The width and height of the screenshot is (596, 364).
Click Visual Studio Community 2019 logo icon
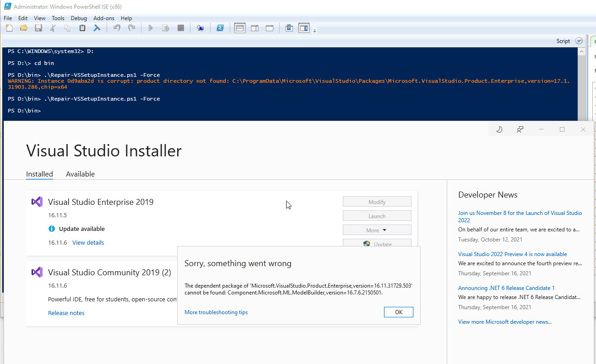click(x=37, y=272)
